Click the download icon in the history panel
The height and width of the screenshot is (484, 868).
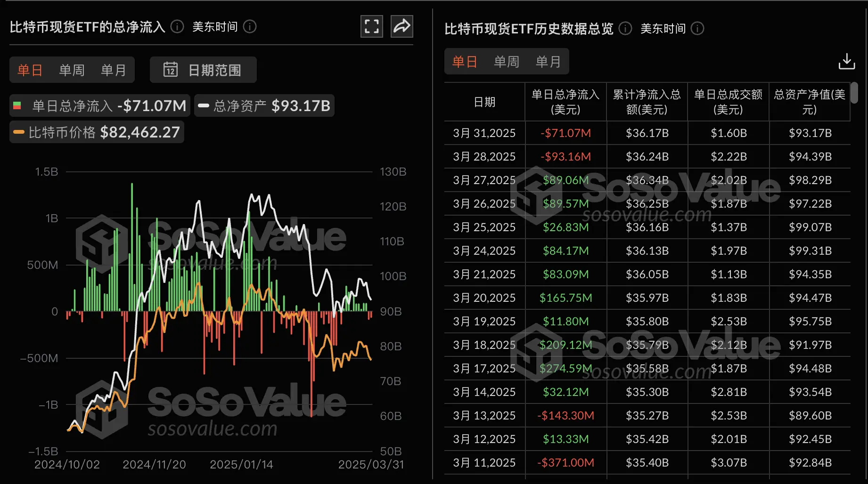(847, 61)
